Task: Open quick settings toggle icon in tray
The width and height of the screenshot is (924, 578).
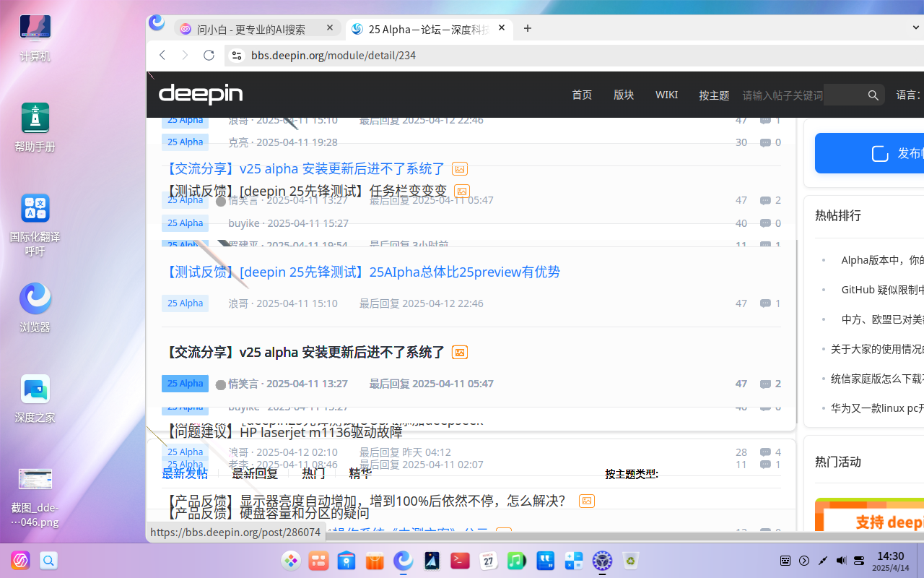Action: coord(859,561)
